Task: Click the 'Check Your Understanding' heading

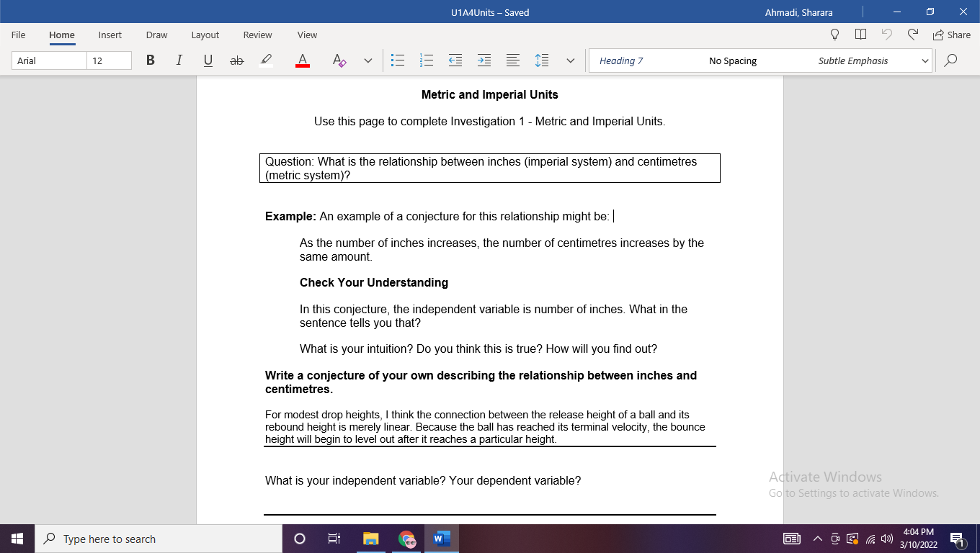Action: [374, 282]
